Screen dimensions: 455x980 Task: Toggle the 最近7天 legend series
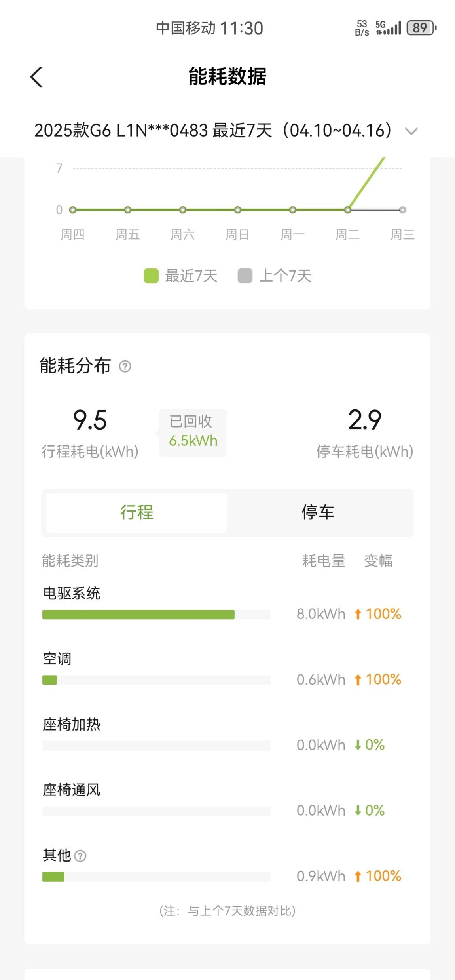(181, 276)
